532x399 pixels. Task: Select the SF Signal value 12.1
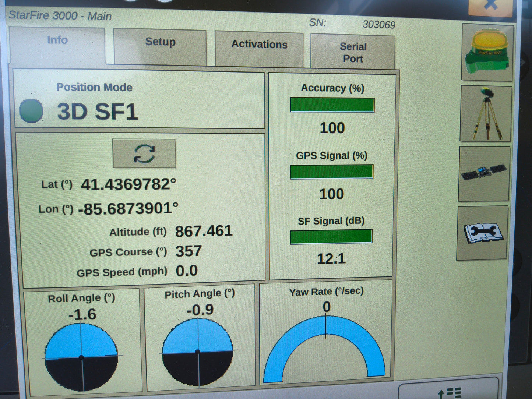click(331, 258)
